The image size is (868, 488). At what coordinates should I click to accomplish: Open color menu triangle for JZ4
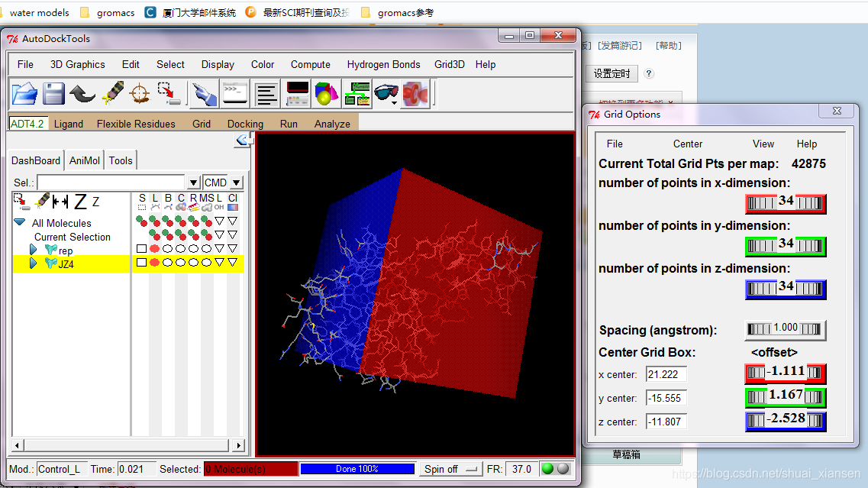233,263
